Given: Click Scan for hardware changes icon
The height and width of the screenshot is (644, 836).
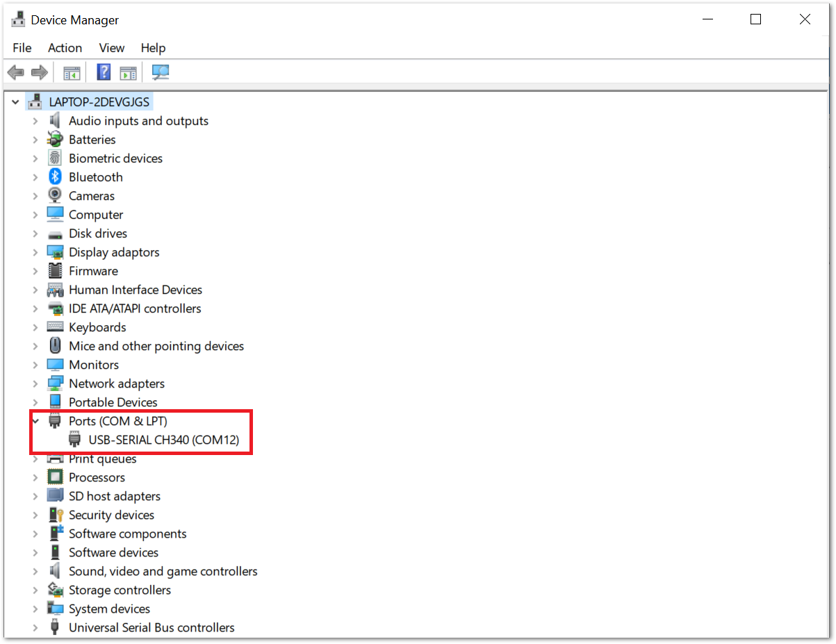Looking at the screenshot, I should click(x=161, y=72).
